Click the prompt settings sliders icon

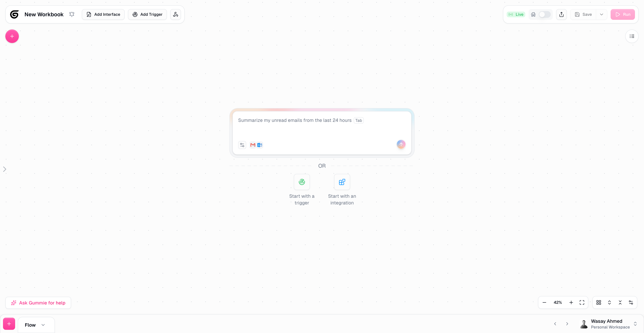click(x=242, y=145)
